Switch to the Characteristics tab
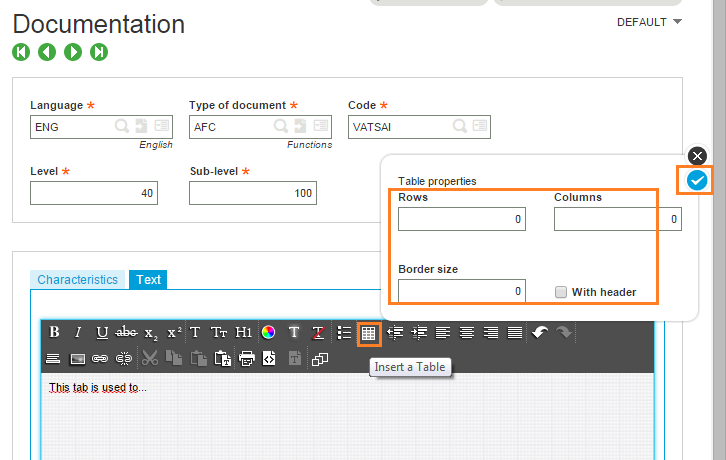Viewport: 726px width, 460px height. point(77,280)
